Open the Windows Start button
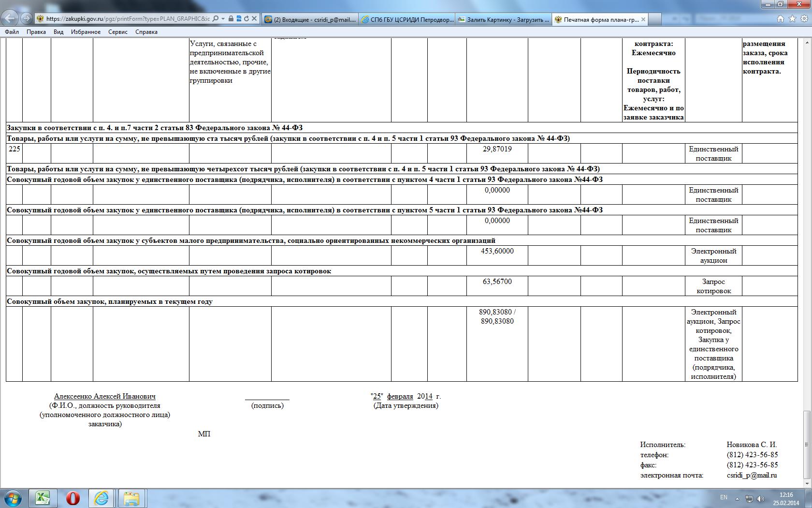 tap(13, 498)
